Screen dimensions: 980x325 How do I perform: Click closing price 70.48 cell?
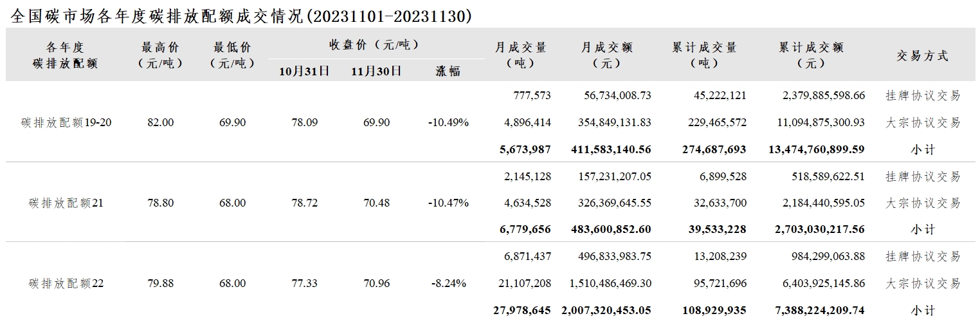376,203
